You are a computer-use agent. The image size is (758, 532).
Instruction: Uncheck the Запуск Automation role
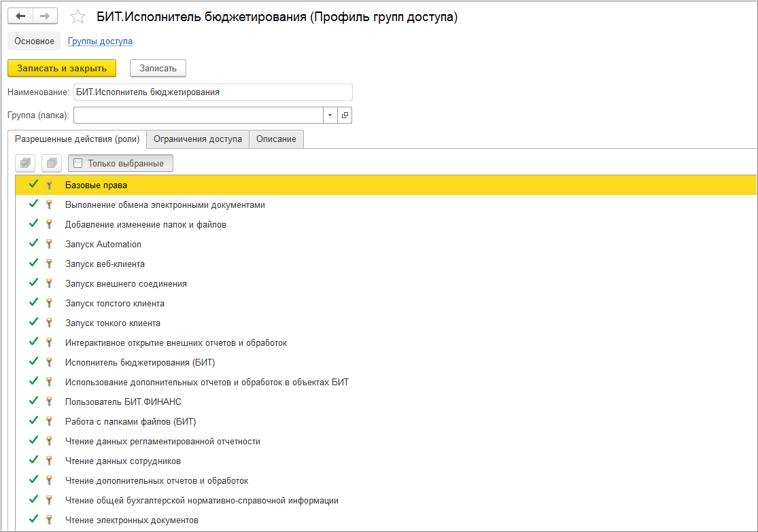coord(33,244)
